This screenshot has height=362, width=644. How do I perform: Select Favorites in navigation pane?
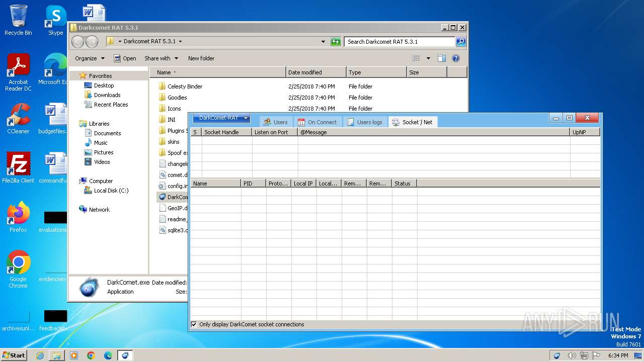[x=100, y=76]
